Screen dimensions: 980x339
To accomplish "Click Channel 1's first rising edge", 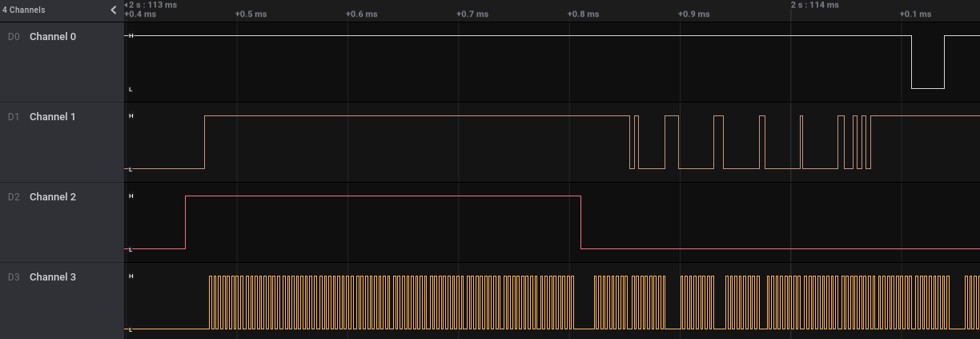I will tap(204, 143).
